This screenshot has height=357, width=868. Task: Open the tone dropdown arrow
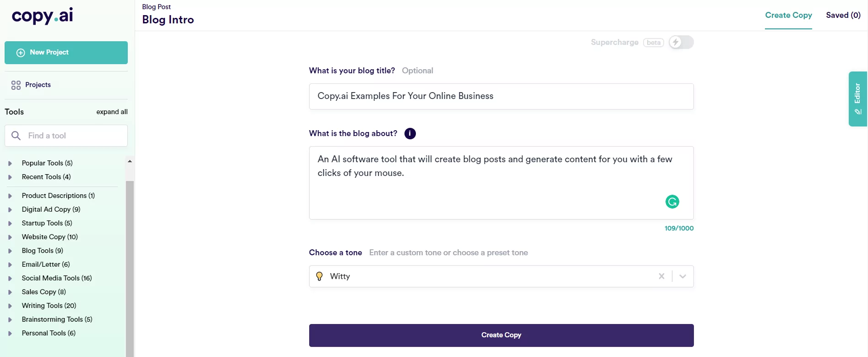point(682,276)
